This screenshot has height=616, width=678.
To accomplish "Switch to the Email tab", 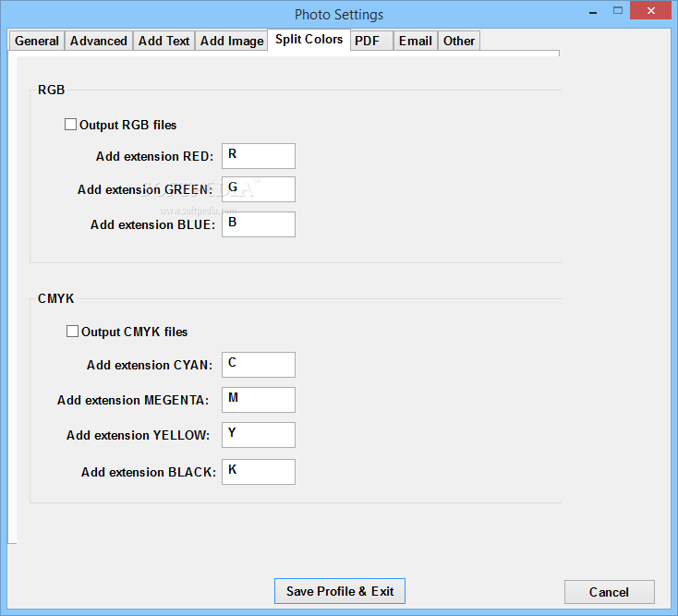I will coord(415,41).
